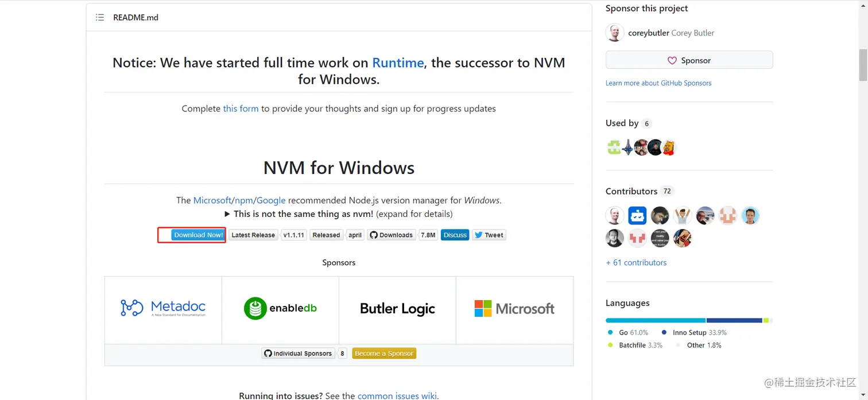Viewport: 868px width, 400px height.
Task: Open the raised-arms cartoon contributor avatar
Action: pyautogui.click(x=683, y=216)
